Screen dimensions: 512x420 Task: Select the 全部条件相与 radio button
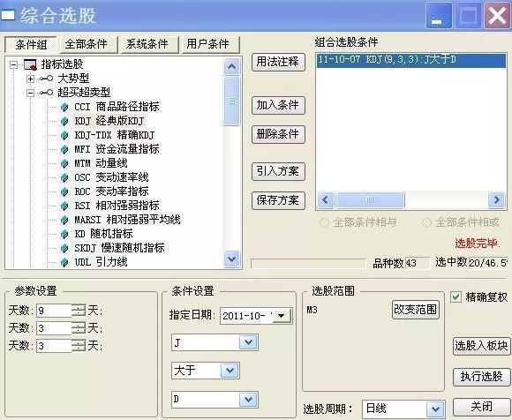tap(324, 223)
